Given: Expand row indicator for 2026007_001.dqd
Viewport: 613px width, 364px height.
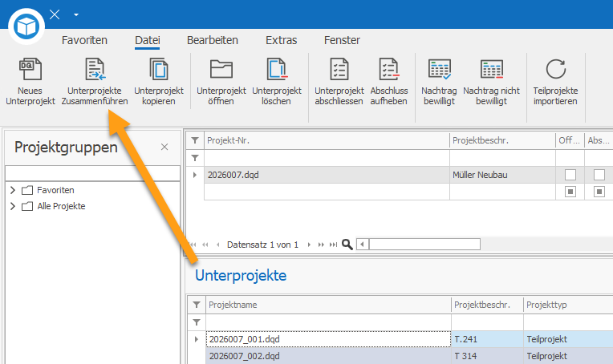Looking at the screenshot, I should [x=197, y=339].
